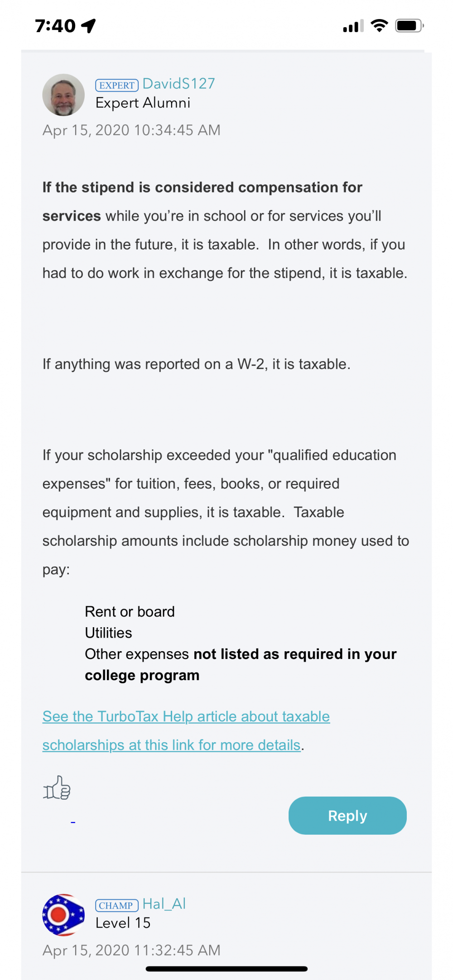This screenshot has width=453, height=980.
Task: Open Hal_Al's flag avatar
Action: coord(63,915)
